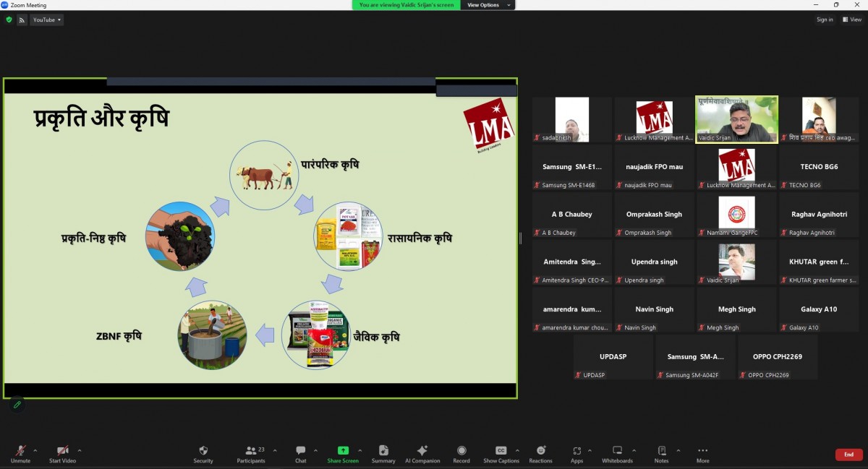Select the A B Chaubey participant tile
Image resolution: width=868 pixels, height=469 pixels.
click(x=572, y=214)
